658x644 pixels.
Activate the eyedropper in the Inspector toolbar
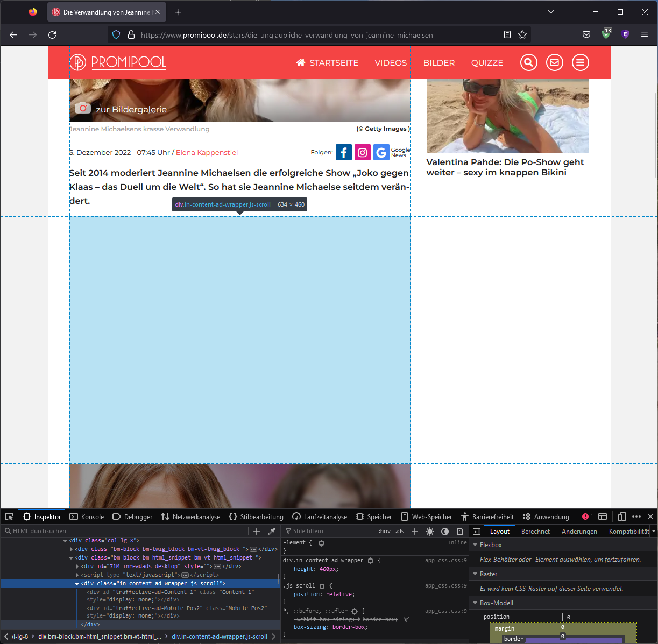tap(272, 531)
